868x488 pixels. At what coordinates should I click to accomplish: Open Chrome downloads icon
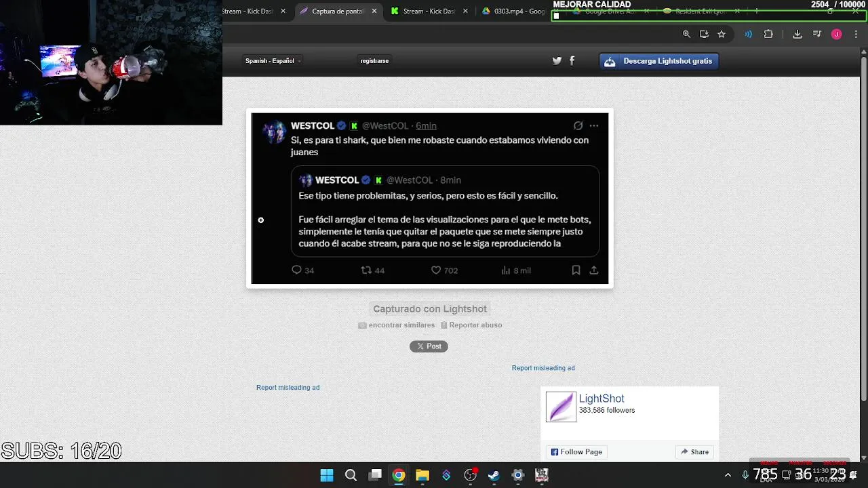pos(797,35)
